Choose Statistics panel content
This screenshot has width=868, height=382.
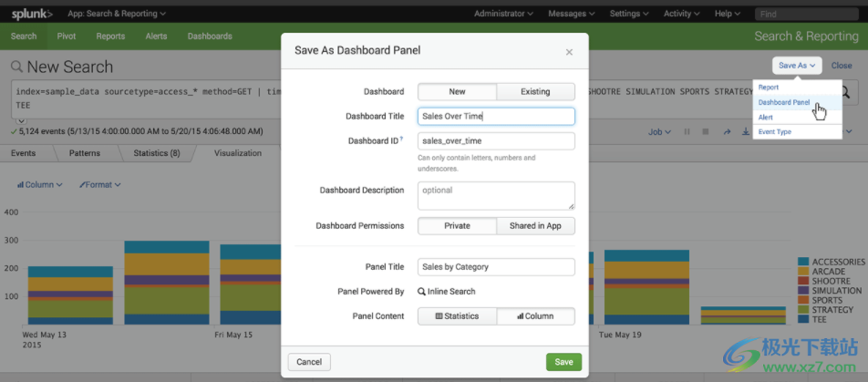(x=458, y=316)
